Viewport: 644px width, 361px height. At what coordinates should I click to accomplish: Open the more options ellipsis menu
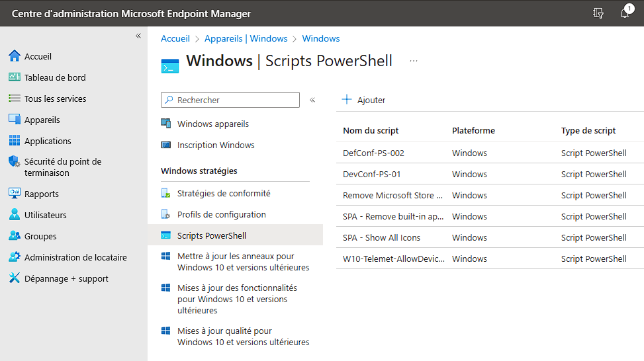click(414, 61)
